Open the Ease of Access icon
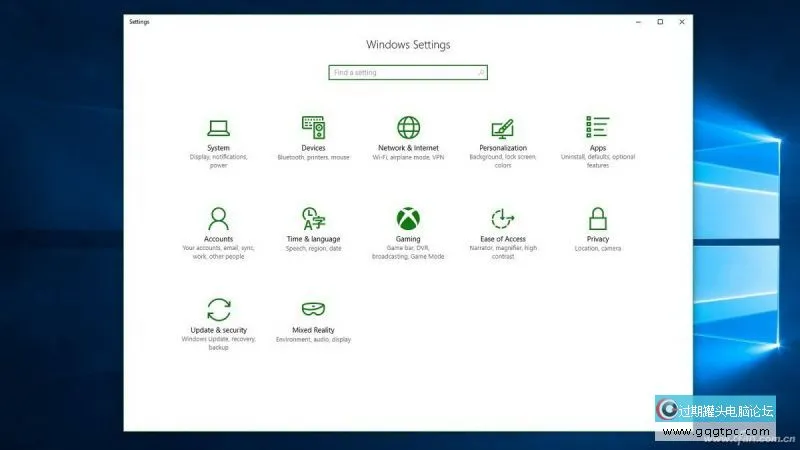This screenshot has height=450, width=800. tap(503, 218)
